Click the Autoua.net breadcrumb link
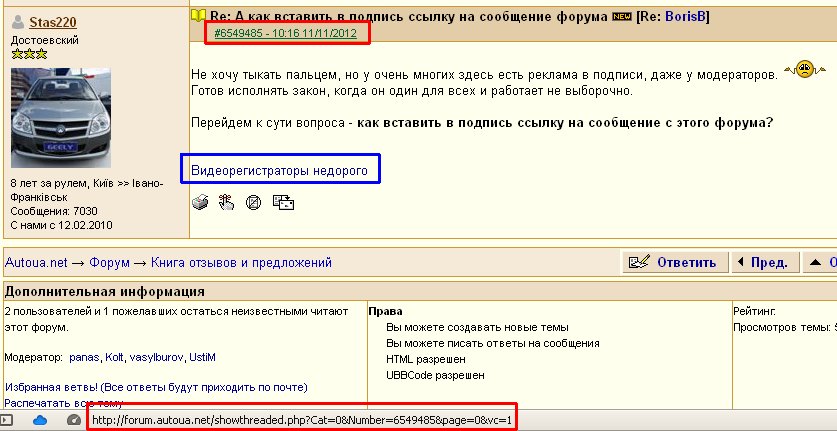 pos(36,263)
